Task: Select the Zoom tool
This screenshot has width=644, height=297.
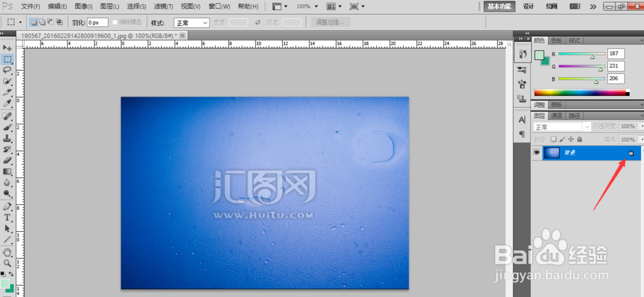Action: [x=7, y=263]
